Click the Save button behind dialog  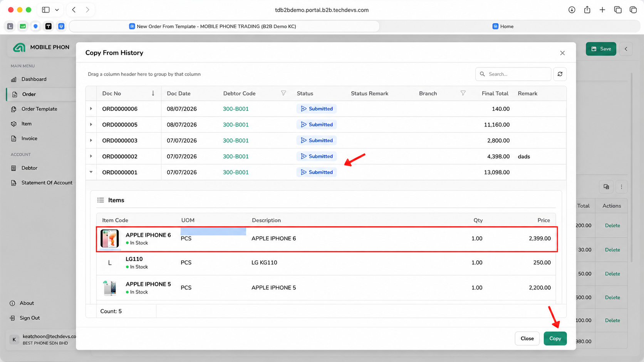pos(601,49)
